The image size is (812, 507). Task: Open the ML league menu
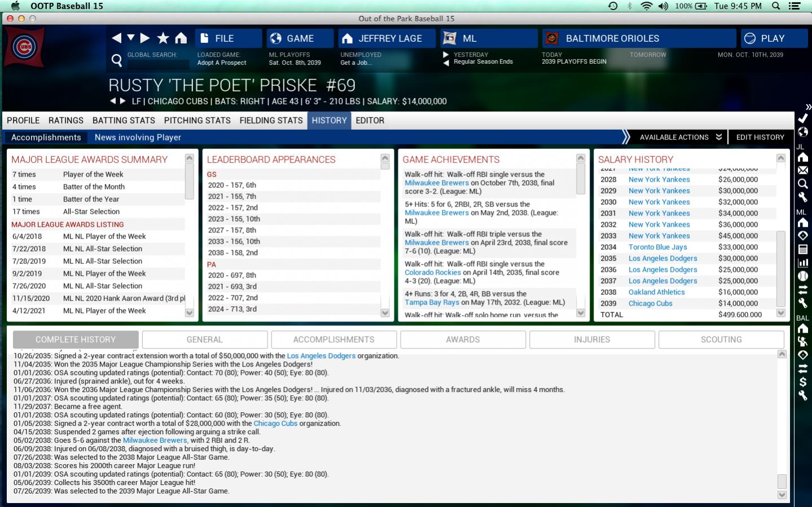(489, 38)
